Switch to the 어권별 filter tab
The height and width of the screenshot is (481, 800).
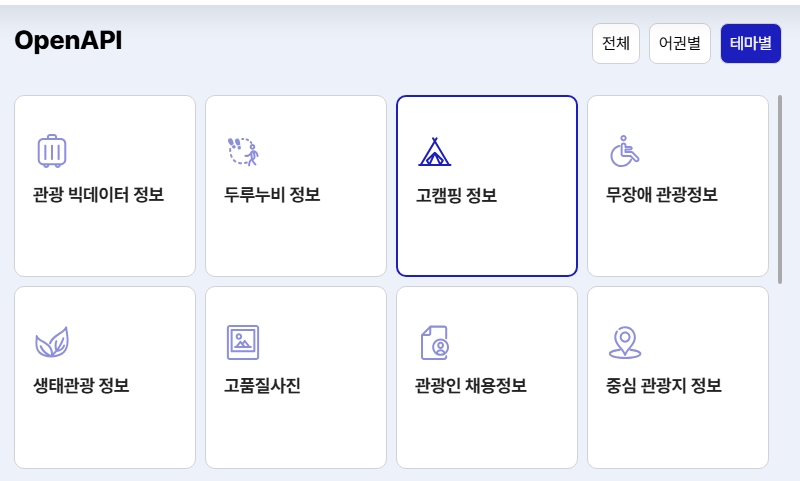click(679, 43)
